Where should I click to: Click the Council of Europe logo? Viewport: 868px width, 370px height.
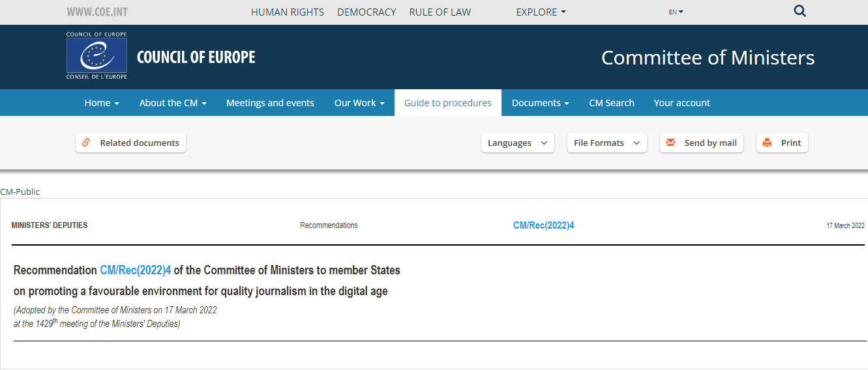point(97,55)
